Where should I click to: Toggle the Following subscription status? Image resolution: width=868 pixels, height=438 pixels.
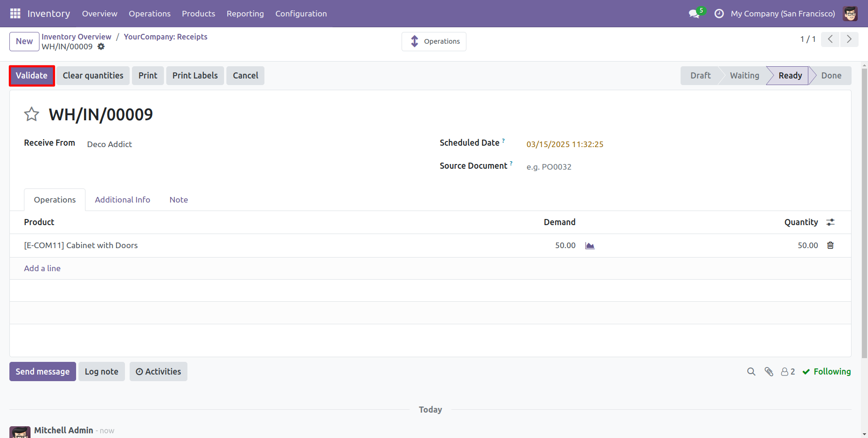[827, 372]
